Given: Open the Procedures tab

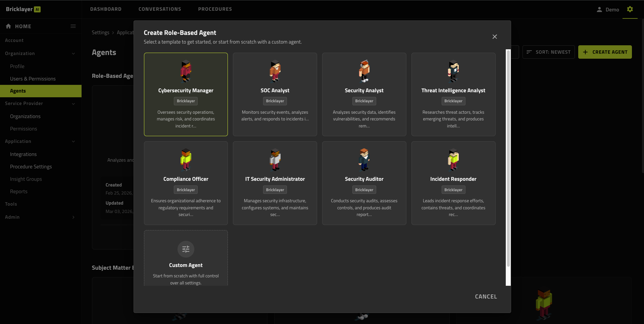Looking at the screenshot, I should click(x=215, y=9).
